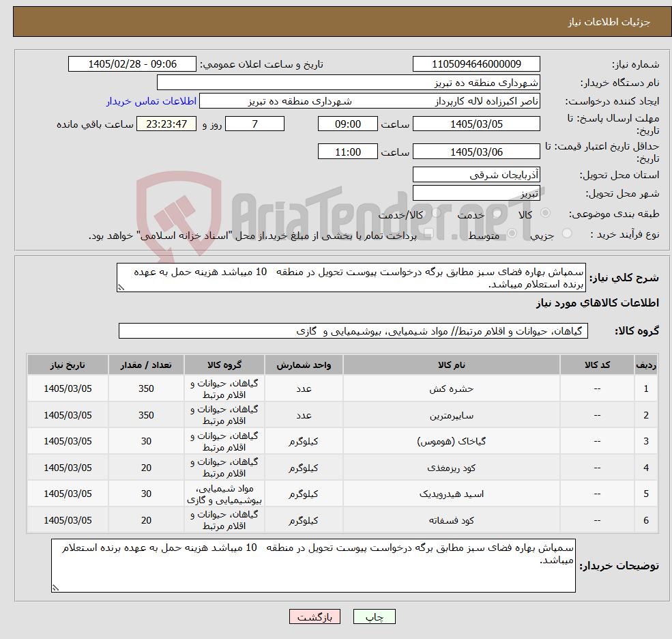Click the تعداد / مقدار column header
Screen dimensions: 672x639
pyautogui.click(x=146, y=365)
